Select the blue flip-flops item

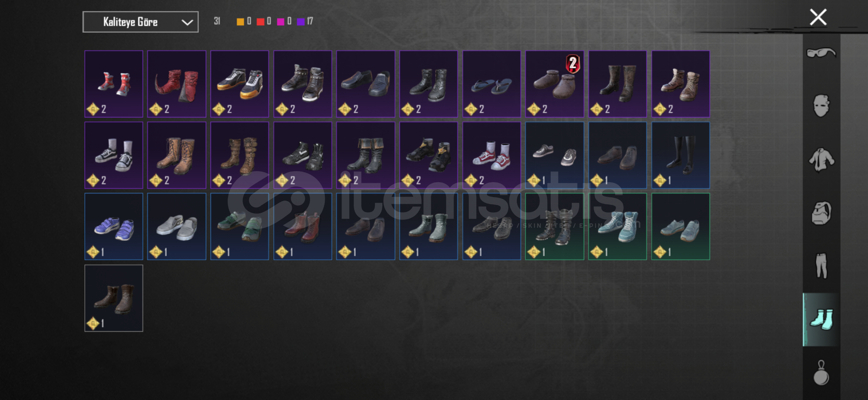(x=492, y=84)
